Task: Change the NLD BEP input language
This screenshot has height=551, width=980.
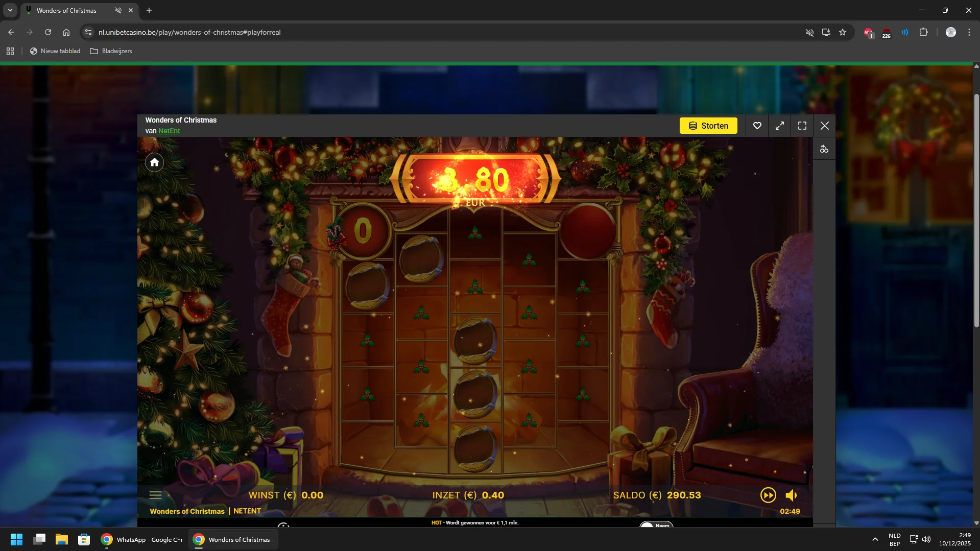Action: pyautogui.click(x=895, y=539)
